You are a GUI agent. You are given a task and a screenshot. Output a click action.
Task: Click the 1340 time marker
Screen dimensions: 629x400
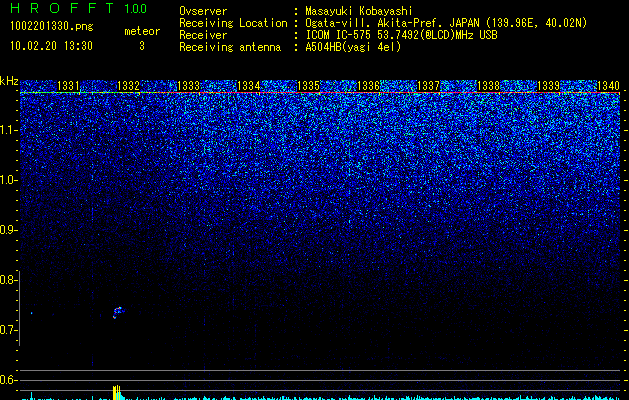point(609,85)
